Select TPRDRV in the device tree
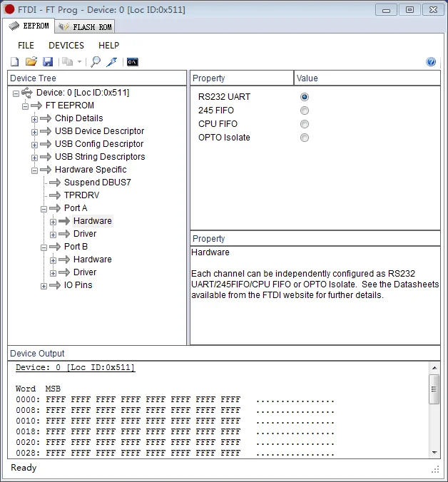This screenshot has height=482, width=448. coord(81,195)
